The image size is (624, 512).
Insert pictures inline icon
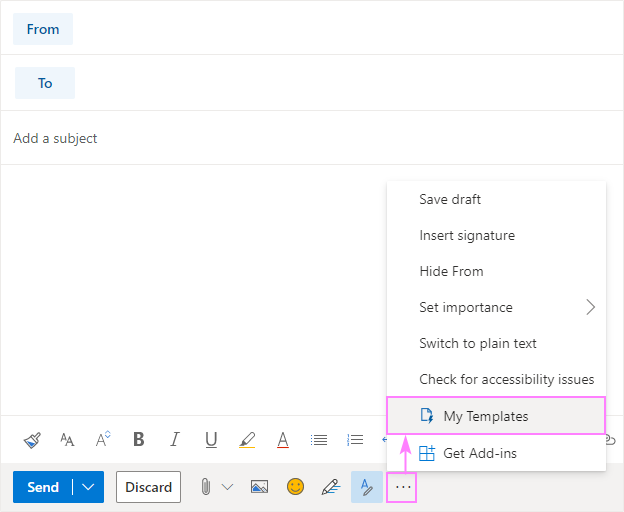(x=259, y=487)
